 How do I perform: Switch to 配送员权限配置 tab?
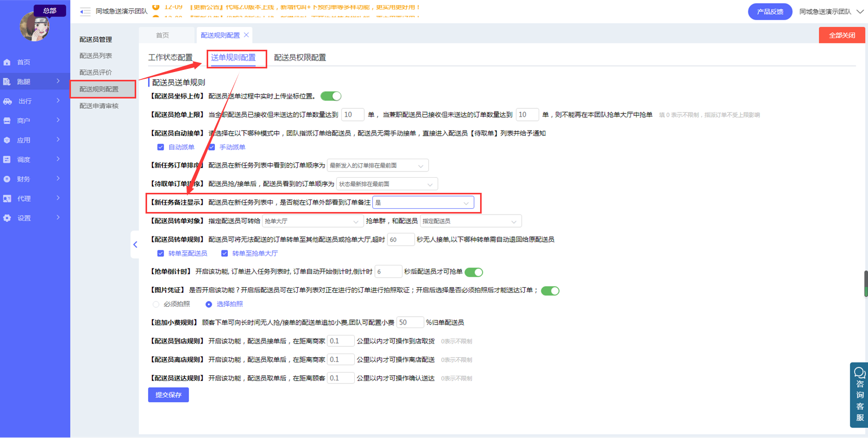(300, 58)
